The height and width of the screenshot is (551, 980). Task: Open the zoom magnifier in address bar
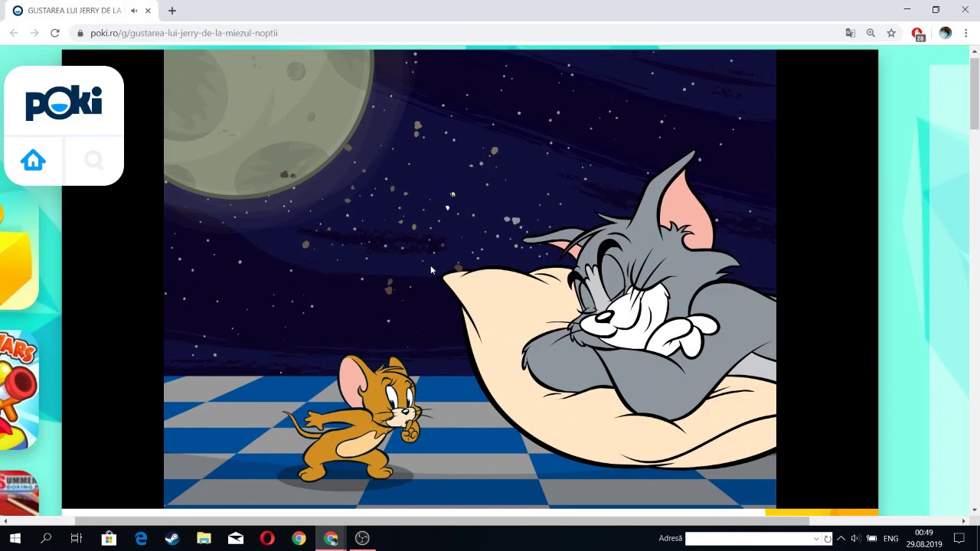coord(871,33)
